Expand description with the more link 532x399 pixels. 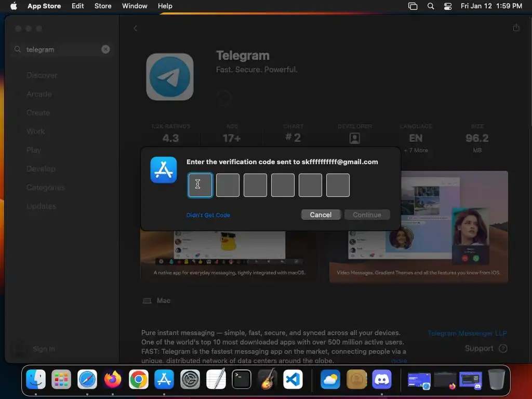(398, 361)
